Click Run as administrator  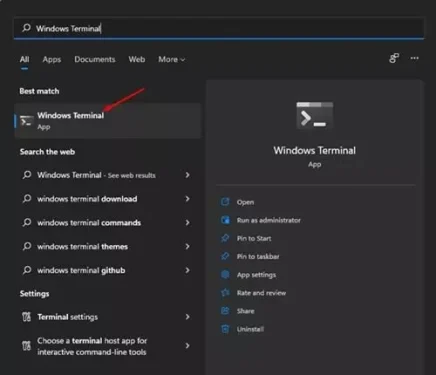269,220
